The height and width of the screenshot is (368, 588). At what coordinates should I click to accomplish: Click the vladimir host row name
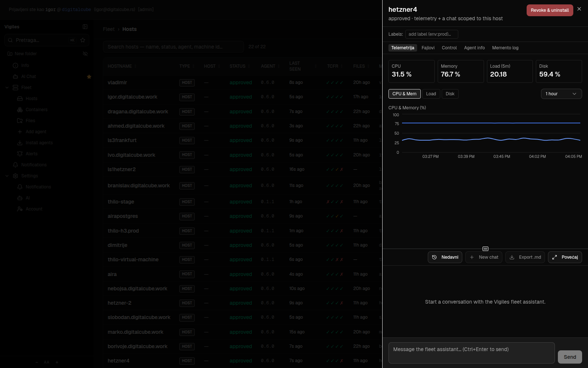[117, 82]
